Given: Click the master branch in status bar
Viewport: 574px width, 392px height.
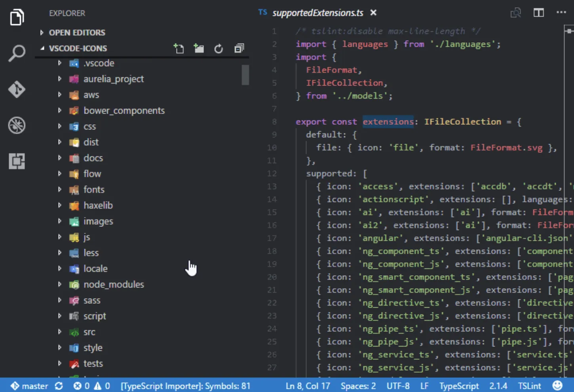Looking at the screenshot, I should click(x=29, y=386).
